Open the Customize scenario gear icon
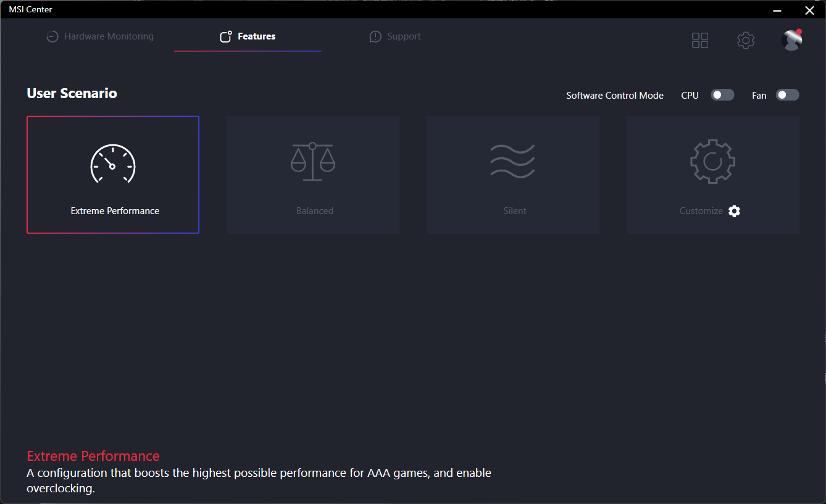Screen dimensions: 826x504 [734, 211]
